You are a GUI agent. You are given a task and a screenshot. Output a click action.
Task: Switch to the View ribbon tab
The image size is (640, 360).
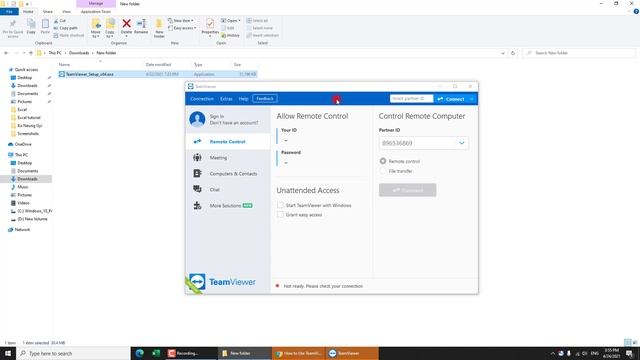pyautogui.click(x=66, y=12)
